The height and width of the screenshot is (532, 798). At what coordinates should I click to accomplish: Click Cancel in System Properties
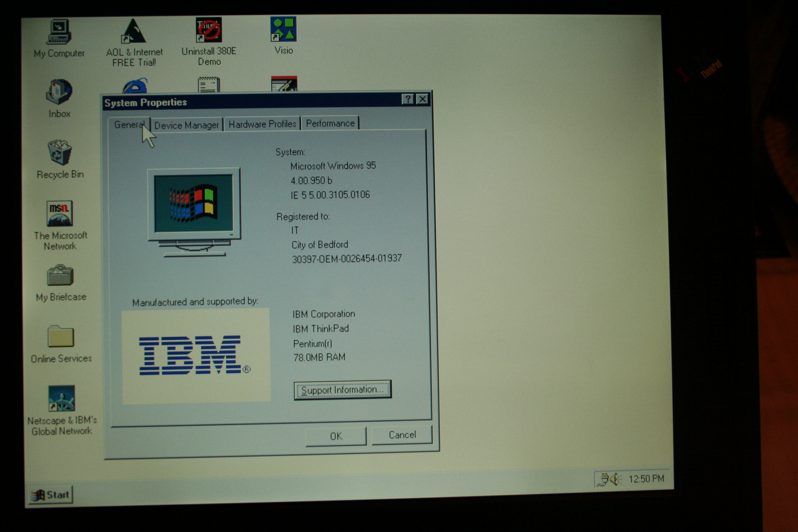click(402, 435)
